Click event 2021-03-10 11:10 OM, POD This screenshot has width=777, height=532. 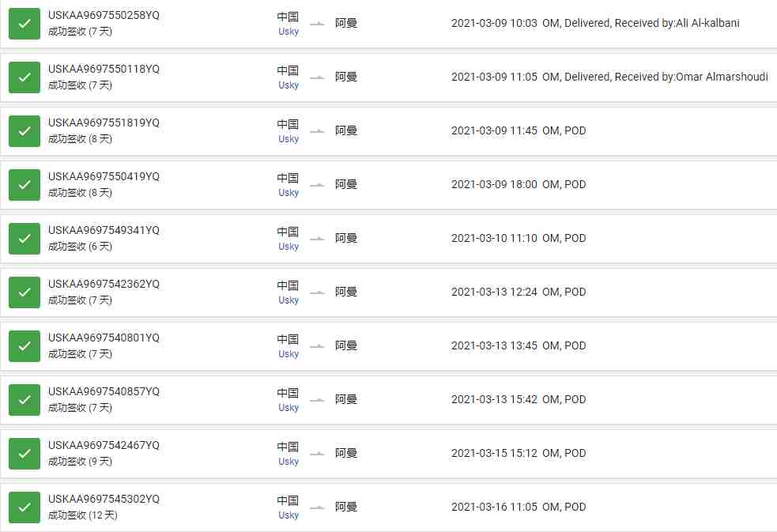coord(519,238)
